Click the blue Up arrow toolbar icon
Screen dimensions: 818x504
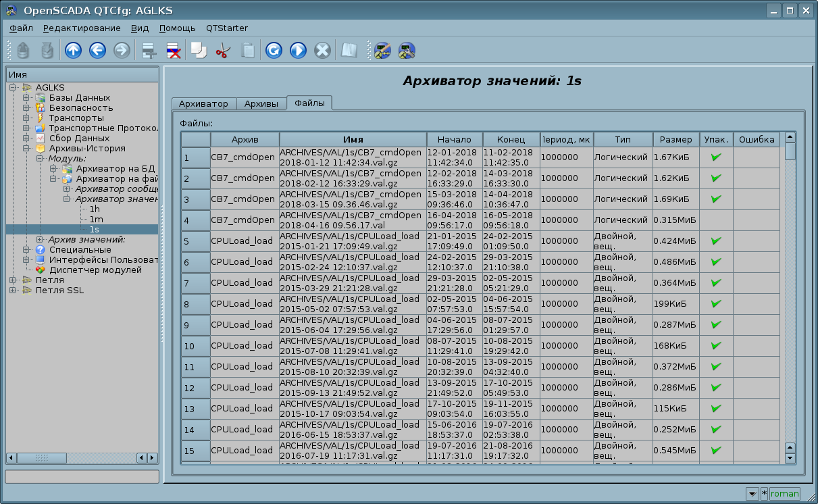[73, 51]
